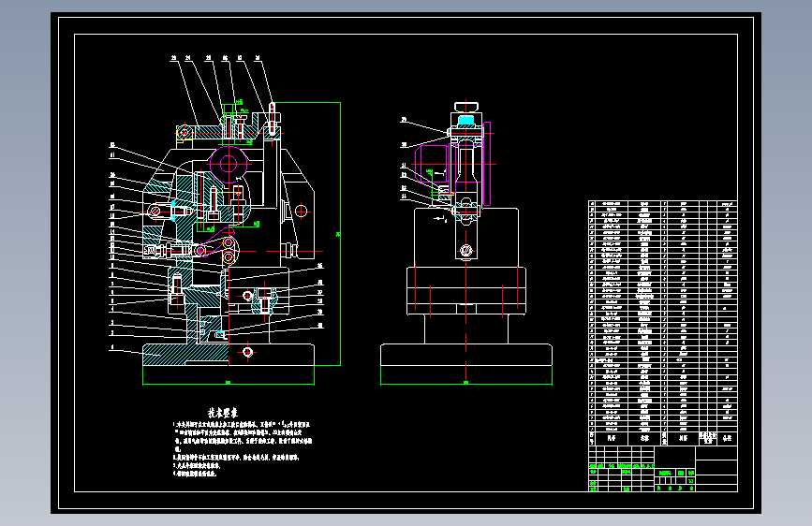Select the magenta circle in the front view
The image size is (812, 526).
coord(229,164)
